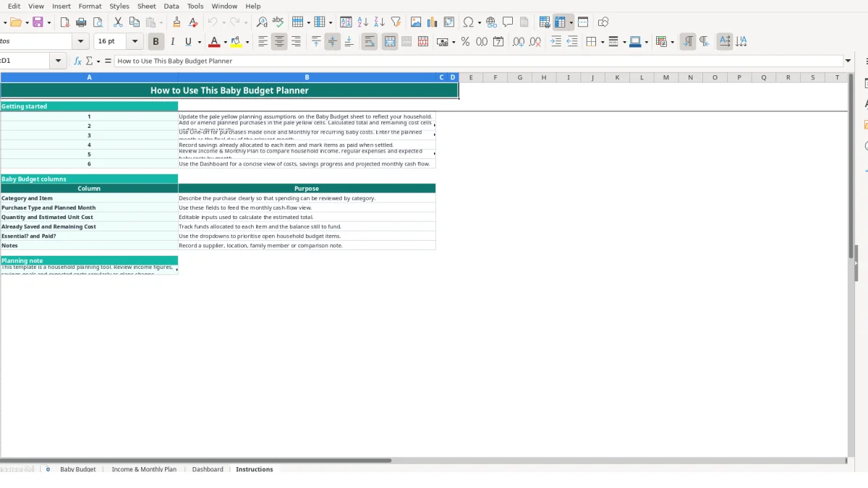Select column header M
This screenshot has height=488, width=868.
pos(665,77)
